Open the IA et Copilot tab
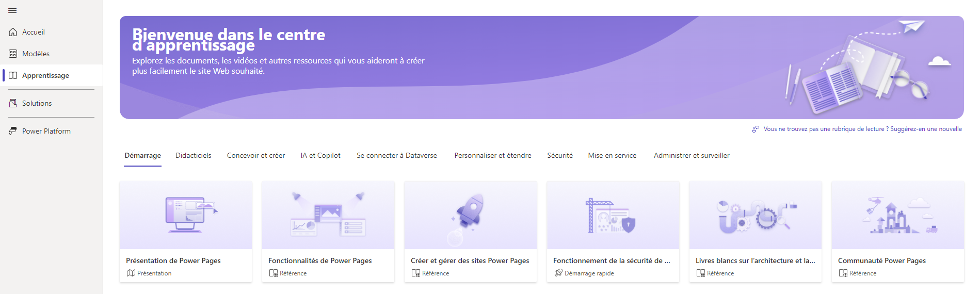This screenshot has width=980, height=294. pyautogui.click(x=320, y=155)
